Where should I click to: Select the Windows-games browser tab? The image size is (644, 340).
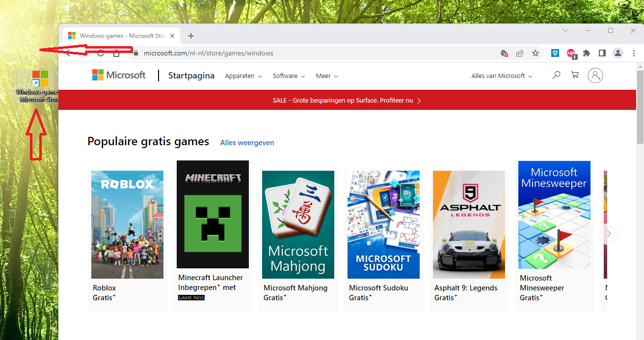pyautogui.click(x=121, y=36)
